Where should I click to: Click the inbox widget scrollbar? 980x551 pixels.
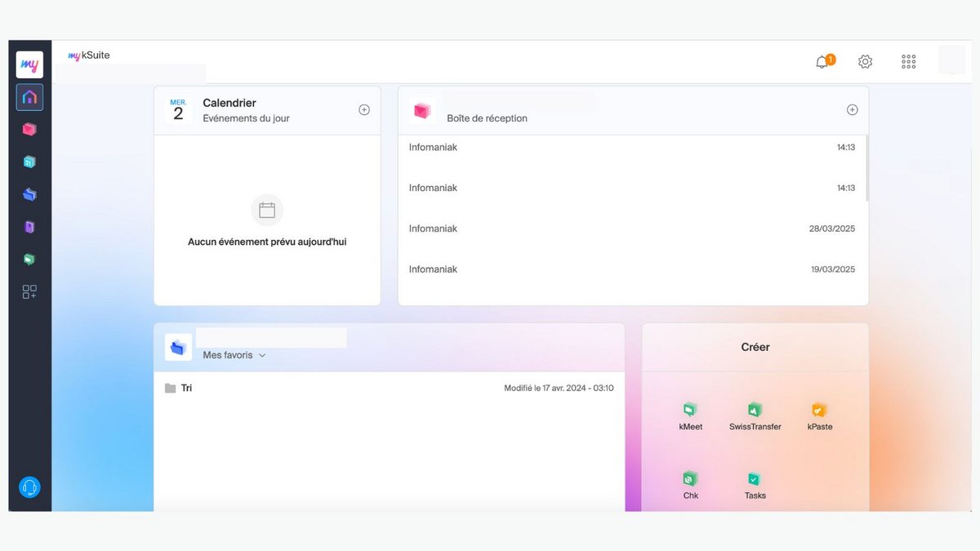click(866, 168)
